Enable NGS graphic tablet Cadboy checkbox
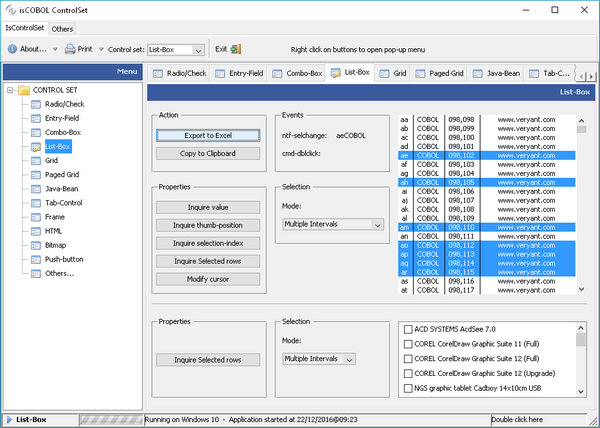600x428 pixels. pos(407,388)
